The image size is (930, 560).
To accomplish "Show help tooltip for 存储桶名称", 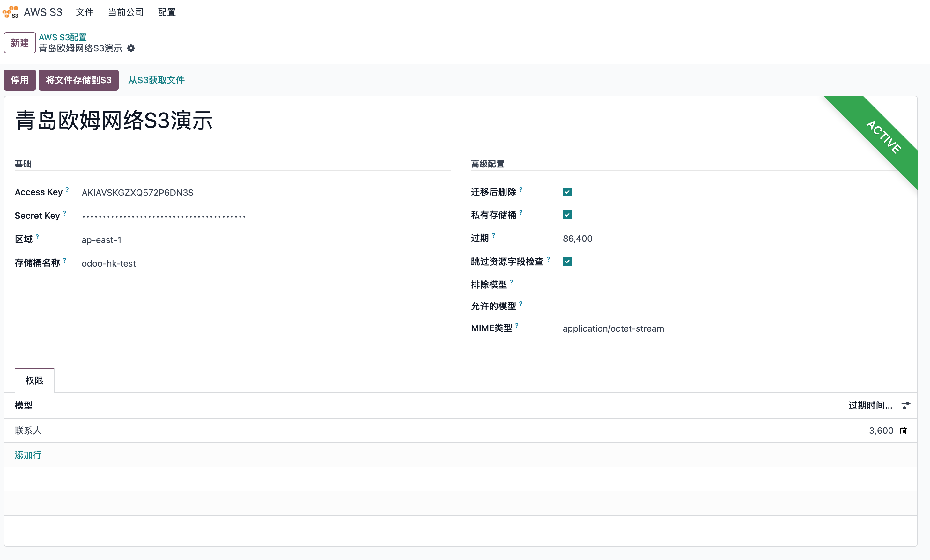I will (64, 260).
